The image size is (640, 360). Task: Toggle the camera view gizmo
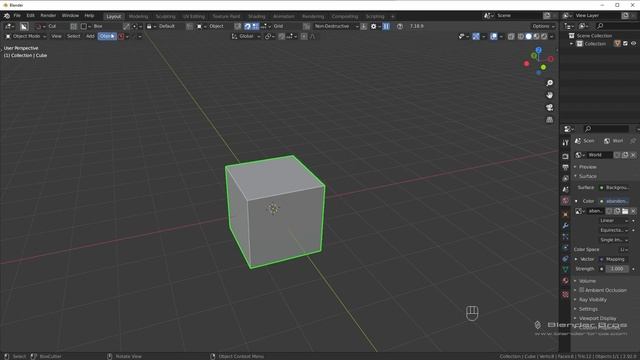[550, 107]
